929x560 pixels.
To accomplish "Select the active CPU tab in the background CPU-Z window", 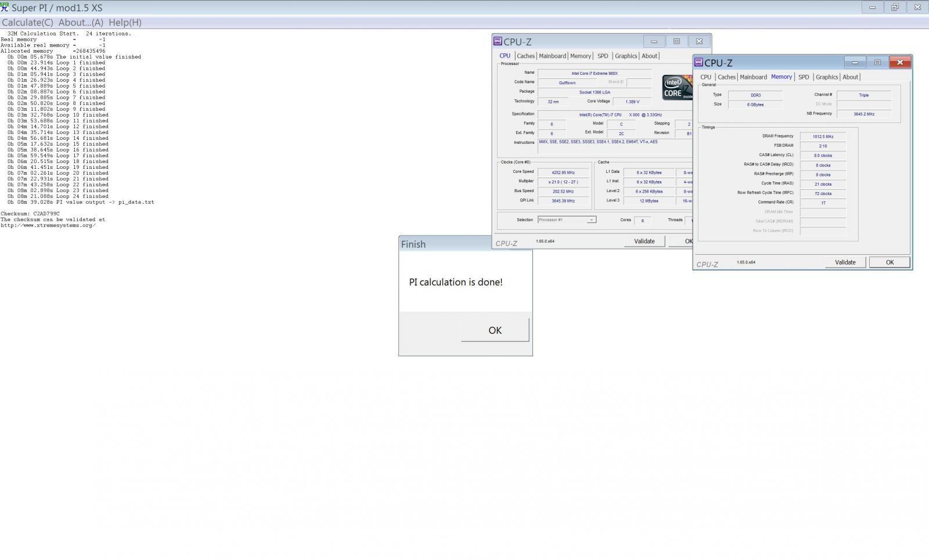I will tap(505, 56).
